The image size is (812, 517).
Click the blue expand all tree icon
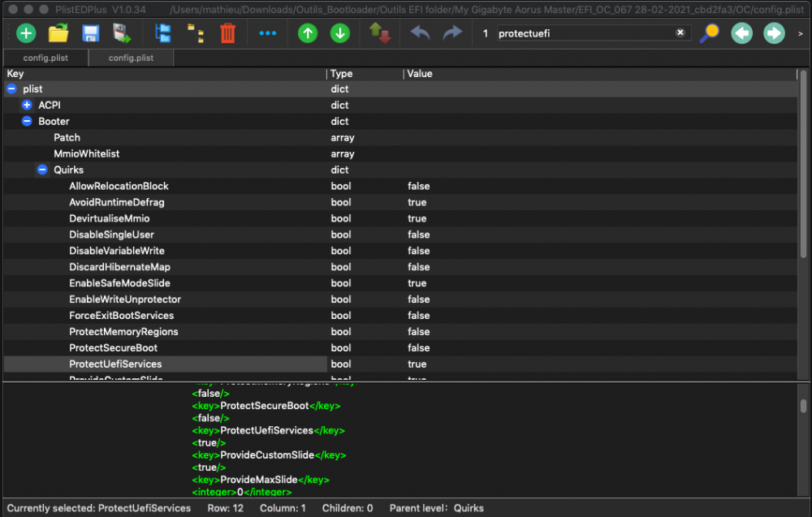tap(163, 33)
